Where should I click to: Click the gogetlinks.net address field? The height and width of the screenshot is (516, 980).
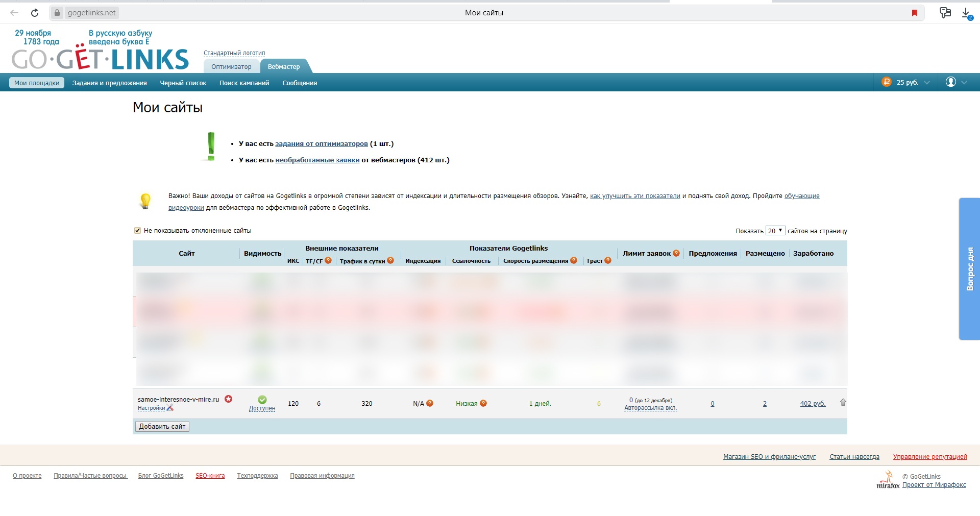[x=91, y=13]
